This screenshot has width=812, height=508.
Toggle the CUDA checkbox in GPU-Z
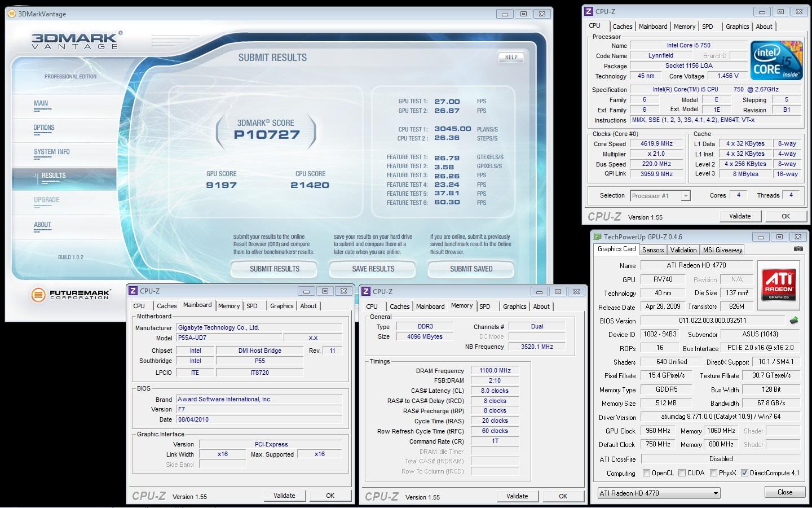(682, 473)
